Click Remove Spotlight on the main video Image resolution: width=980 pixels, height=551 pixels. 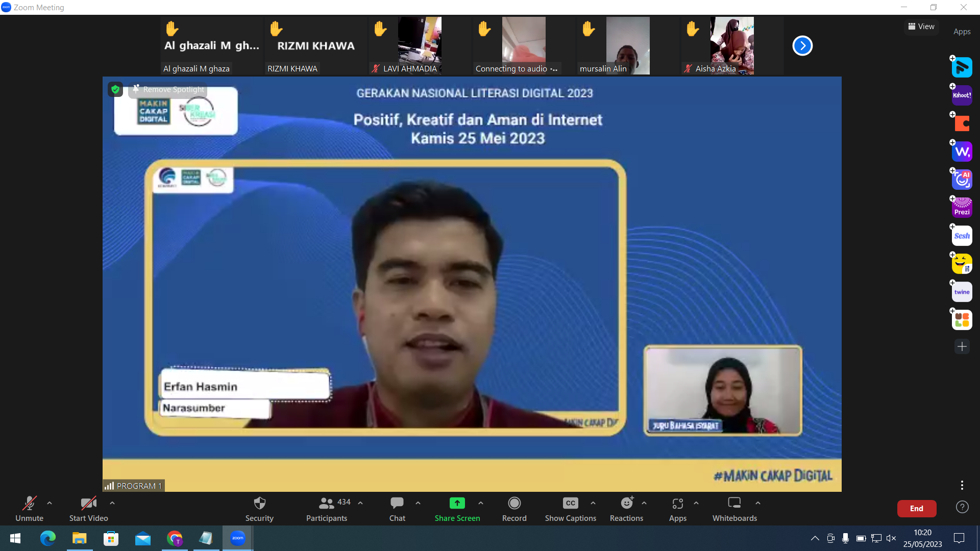(x=168, y=89)
